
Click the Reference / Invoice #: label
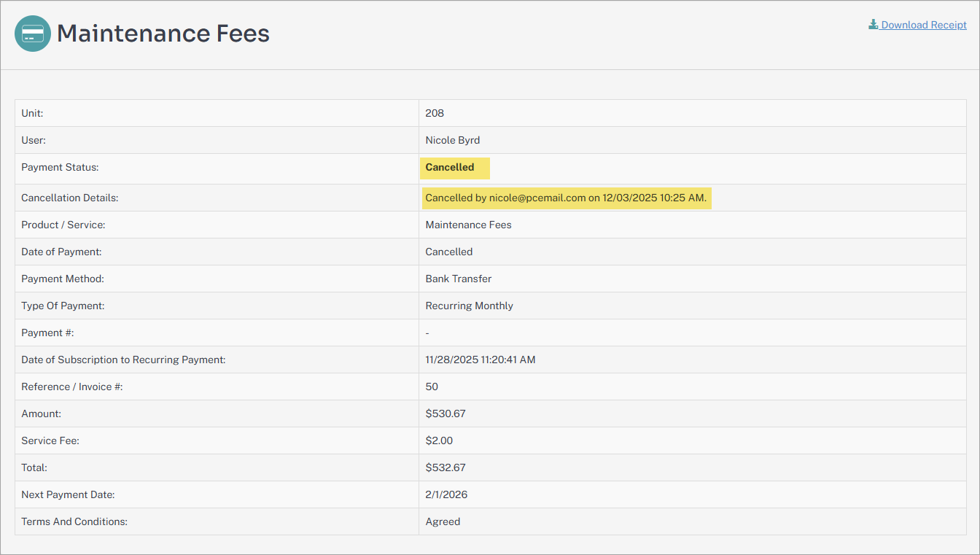click(x=72, y=387)
